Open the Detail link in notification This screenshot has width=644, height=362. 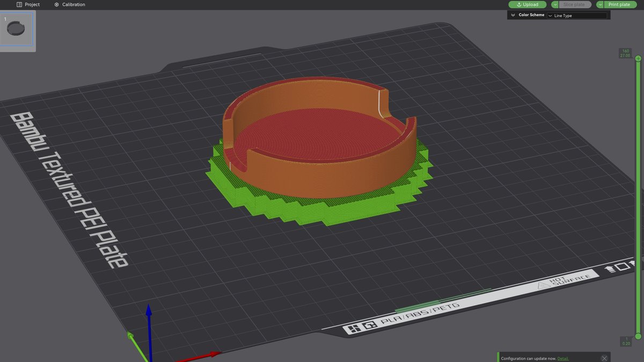click(x=563, y=358)
